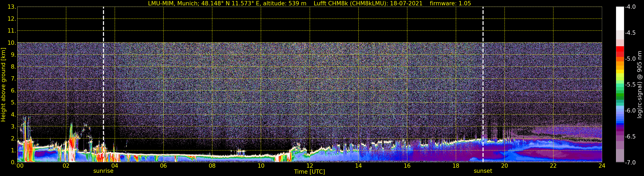The height and width of the screenshot is (176, 644).
Task: Click the '06' tick on the time axis
Action: (x=163, y=166)
